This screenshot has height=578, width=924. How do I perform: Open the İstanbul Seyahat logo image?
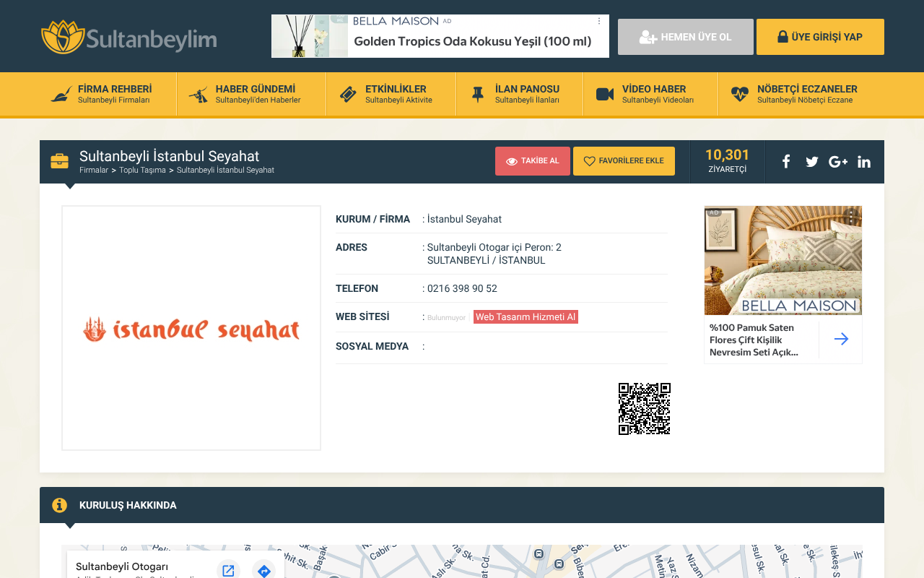[x=191, y=328]
